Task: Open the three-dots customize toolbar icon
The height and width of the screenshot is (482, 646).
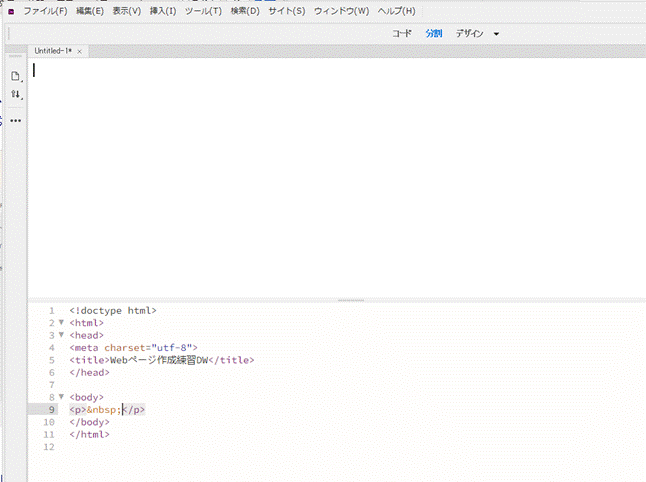Action: 15,121
